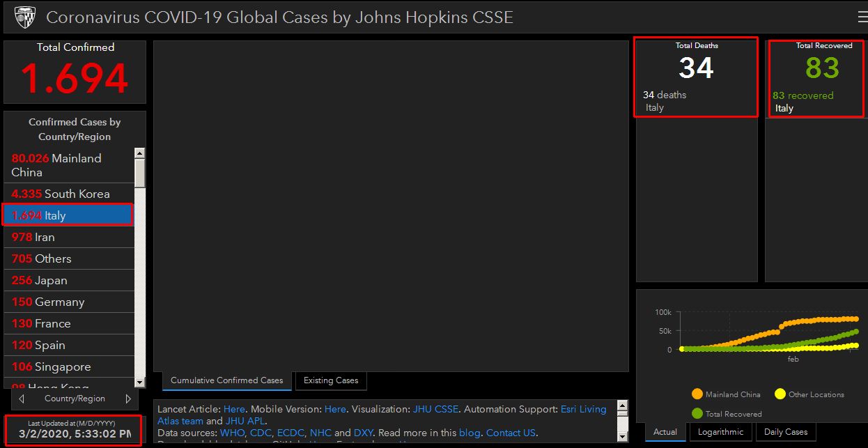Select Japan in country list
The image size is (868, 448).
69,280
